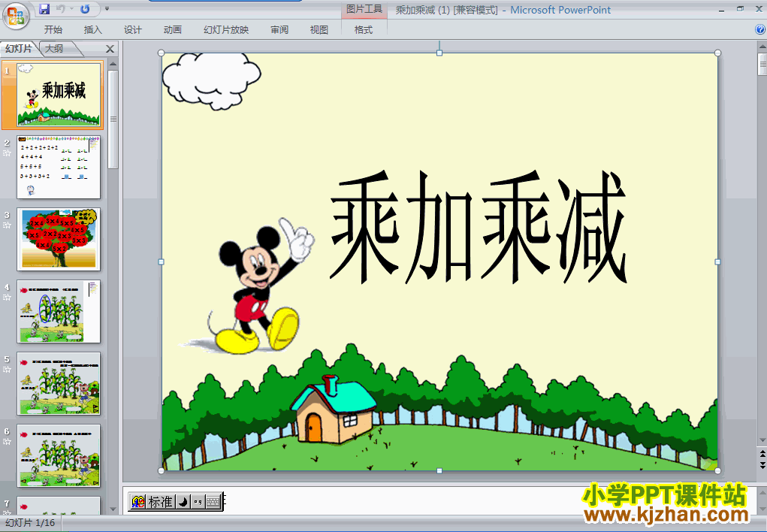Redo the last action with the blue arrow
Screen dimensions: 767x532
pos(85,9)
